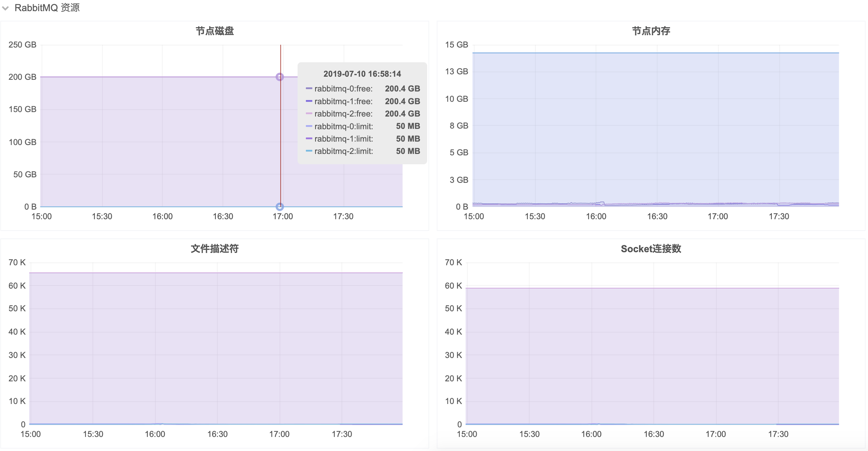Screen dimensions: 868x451
Task: Click the 16:00 label on 节点磁盘 axis
Action: (x=162, y=217)
